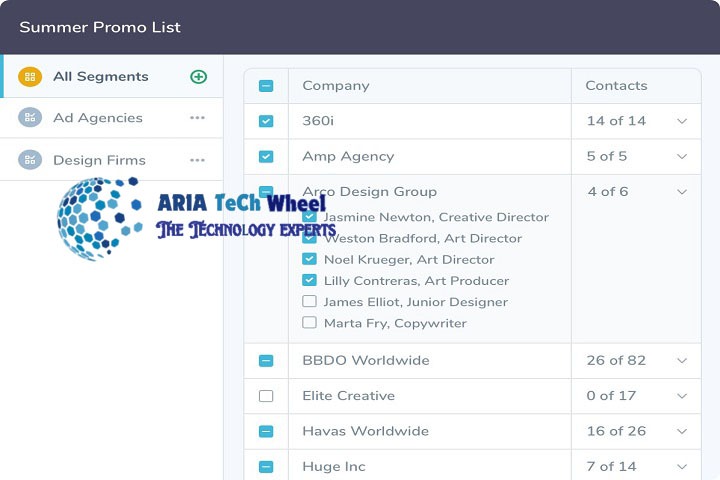Toggle Havas Worldwide checkbox
720x480 pixels.
[x=266, y=431]
